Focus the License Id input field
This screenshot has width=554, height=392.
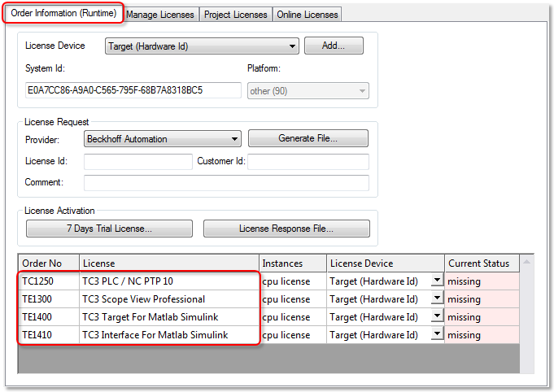pos(138,162)
